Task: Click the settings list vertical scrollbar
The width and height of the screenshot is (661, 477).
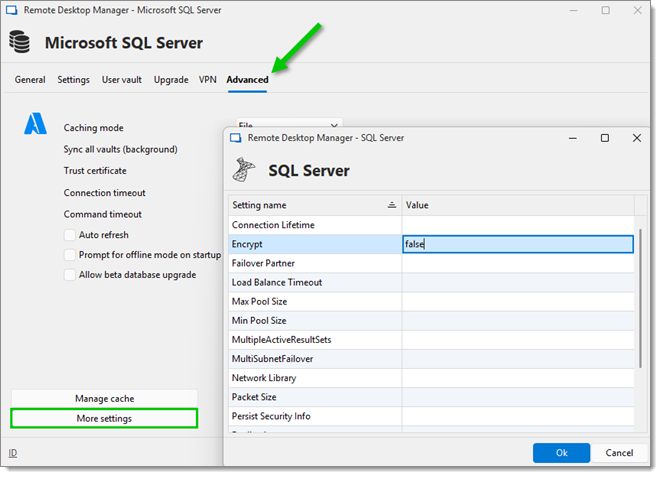Action: pos(640,298)
